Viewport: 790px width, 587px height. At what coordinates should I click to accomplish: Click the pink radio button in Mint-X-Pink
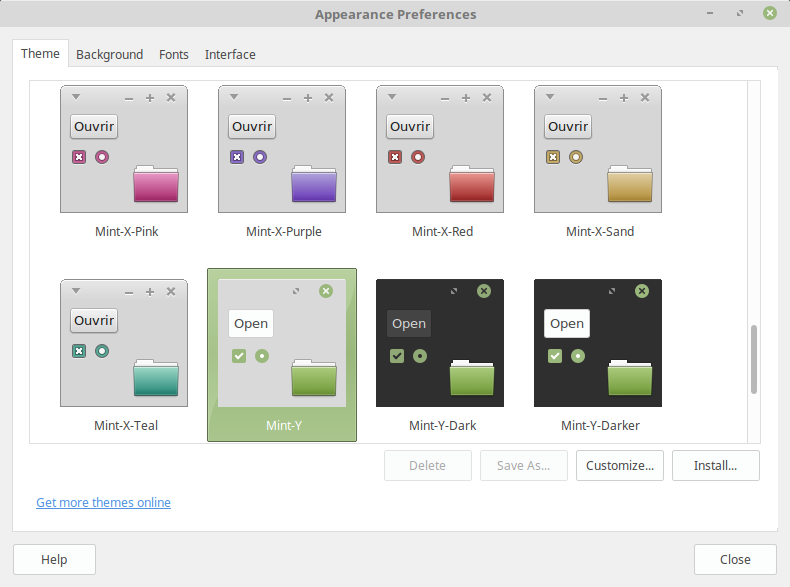coord(102,157)
